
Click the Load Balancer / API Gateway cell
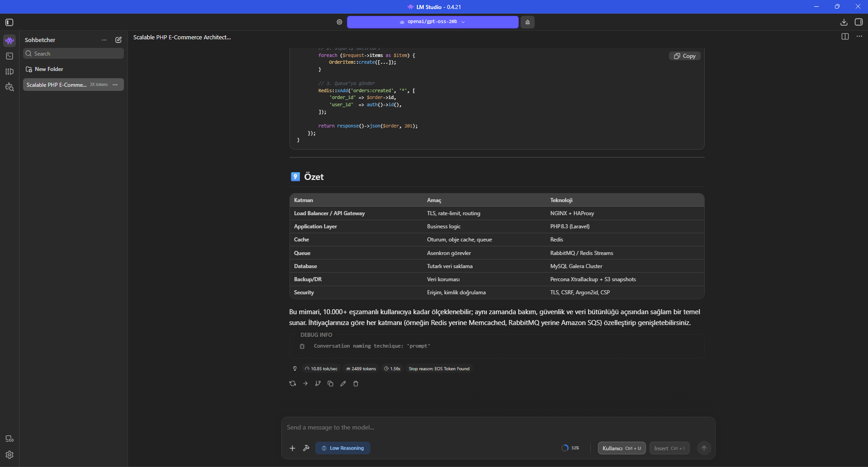click(x=329, y=213)
